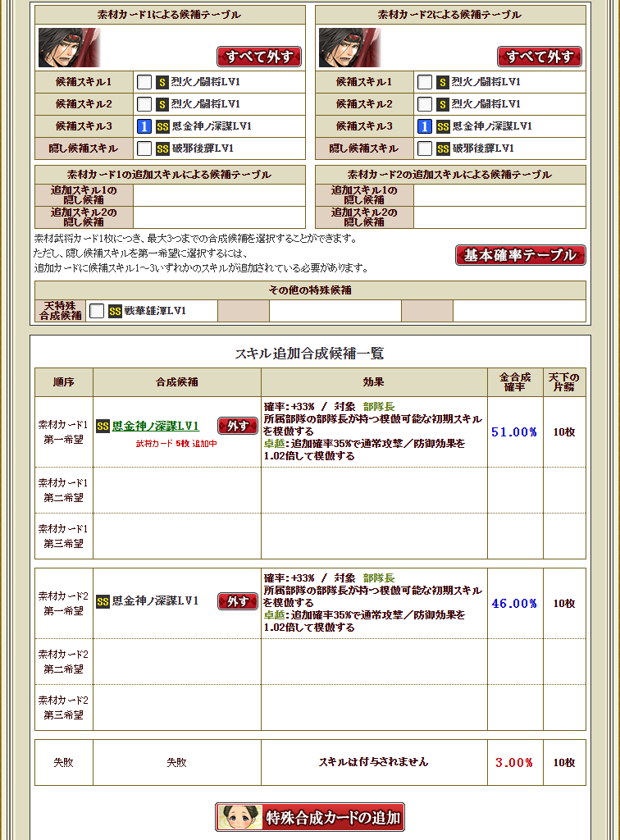620x840 pixels.
Task: Click the material card 1 general portrait
Action: click(x=69, y=48)
